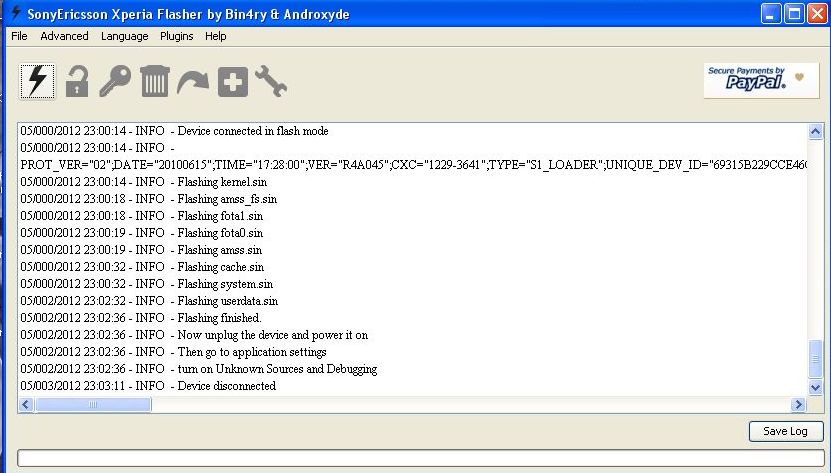Open the File menu
Image resolution: width=831 pixels, height=473 pixels.
[x=19, y=36]
